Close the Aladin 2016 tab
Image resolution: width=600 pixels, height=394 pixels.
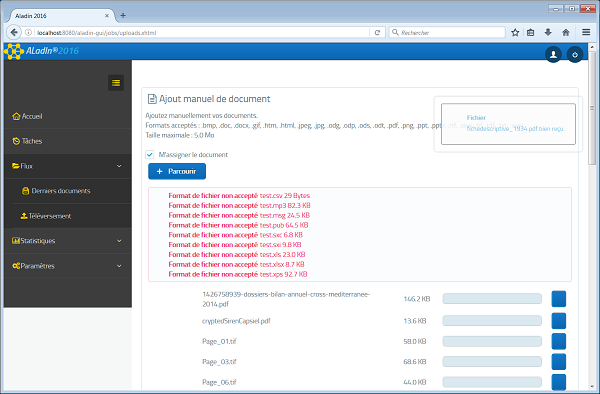(107, 16)
